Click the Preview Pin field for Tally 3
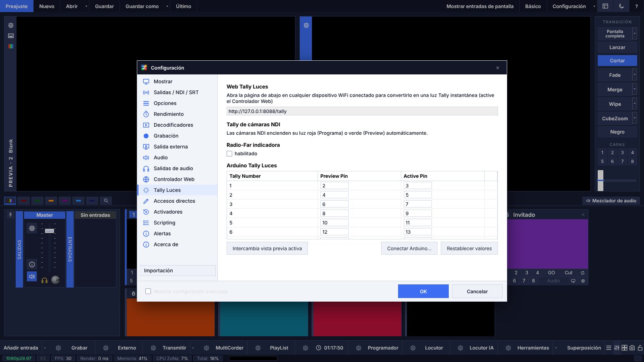Screen dimensions: 644x362 click(x=334, y=204)
